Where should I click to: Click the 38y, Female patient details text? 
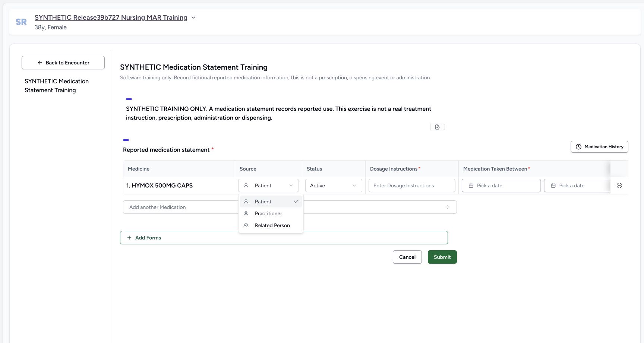point(51,27)
